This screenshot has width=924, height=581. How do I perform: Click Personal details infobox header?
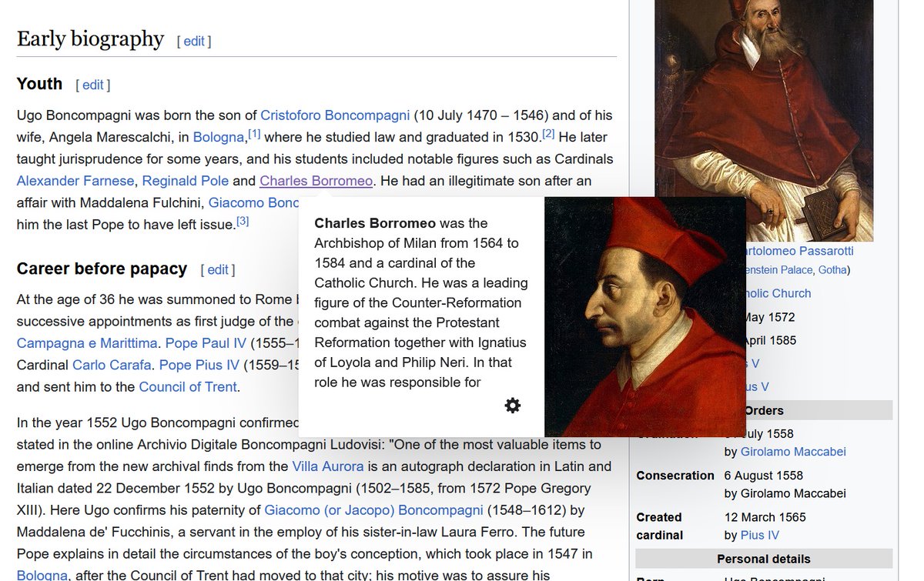tap(764, 559)
